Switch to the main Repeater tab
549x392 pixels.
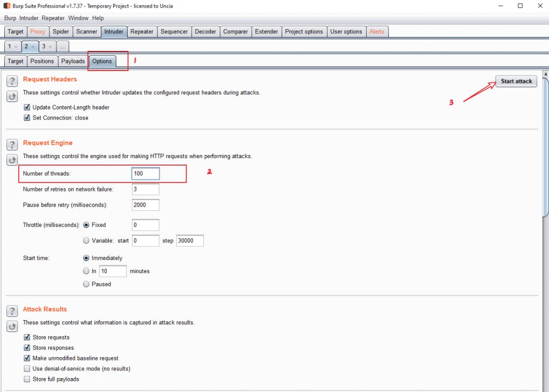coord(142,32)
